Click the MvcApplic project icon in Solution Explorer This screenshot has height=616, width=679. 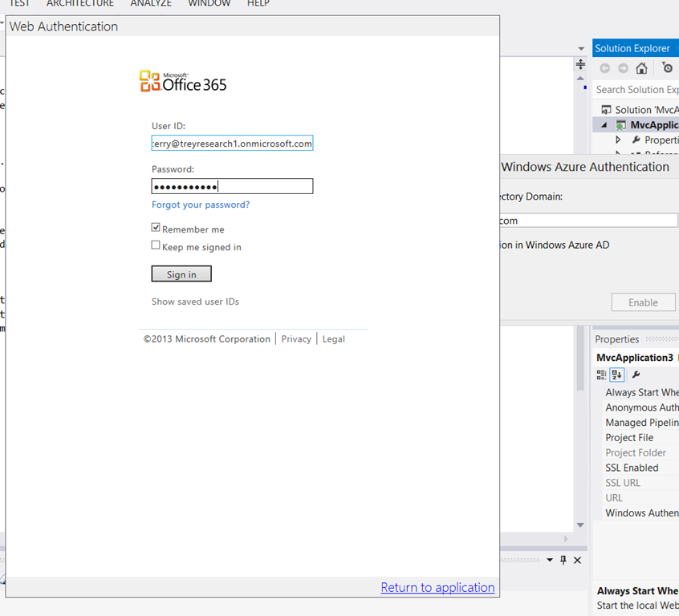620,125
